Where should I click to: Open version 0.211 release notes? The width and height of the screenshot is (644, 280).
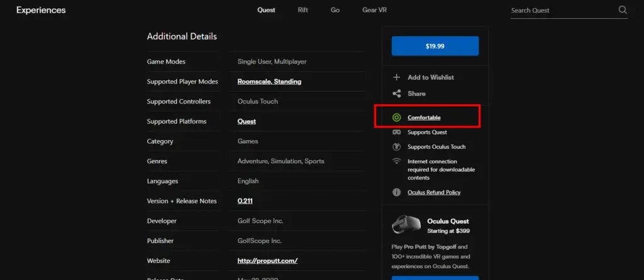point(245,201)
